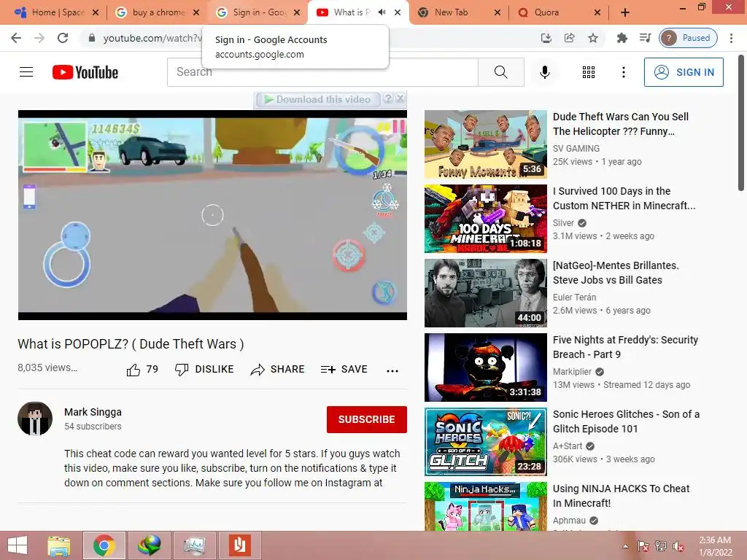Screen dimensions: 747x560
Task: Subscribe to Mark Singga
Action: (367, 419)
